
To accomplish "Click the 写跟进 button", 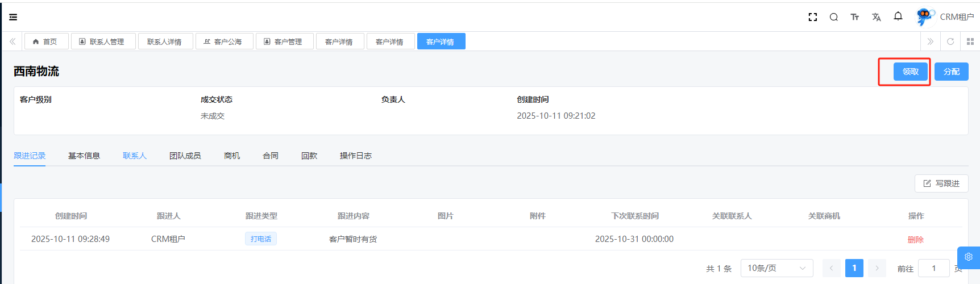I will coord(941,183).
